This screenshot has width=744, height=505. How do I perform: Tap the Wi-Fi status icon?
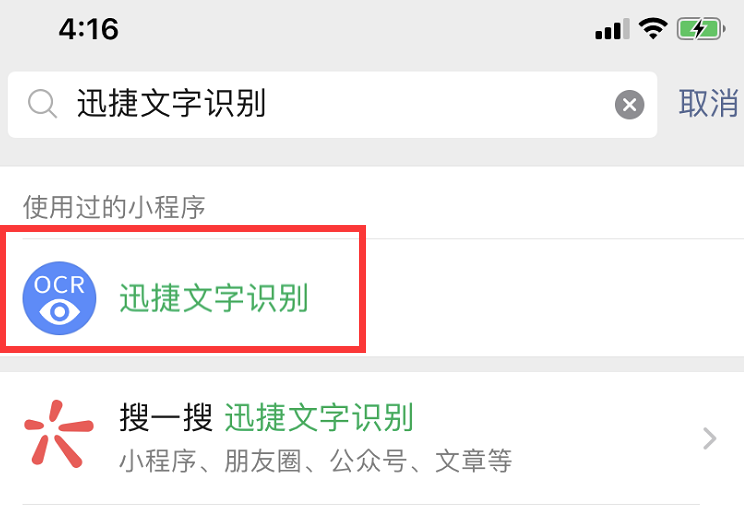pos(653,28)
